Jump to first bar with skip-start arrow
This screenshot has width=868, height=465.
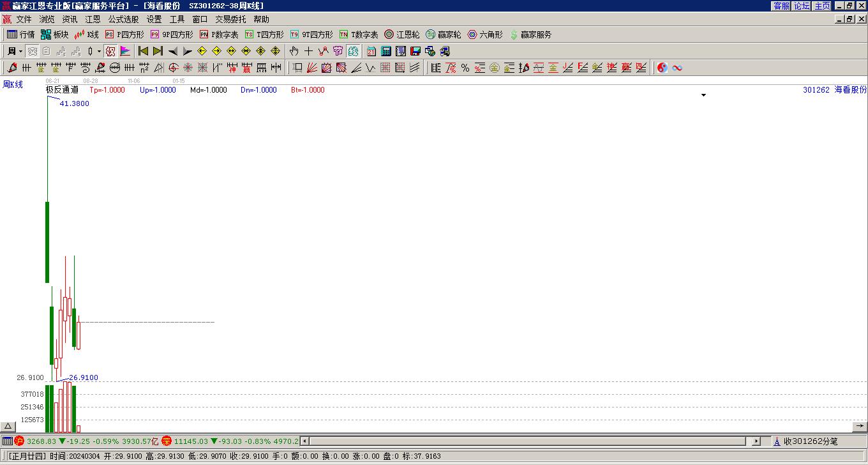144,51
